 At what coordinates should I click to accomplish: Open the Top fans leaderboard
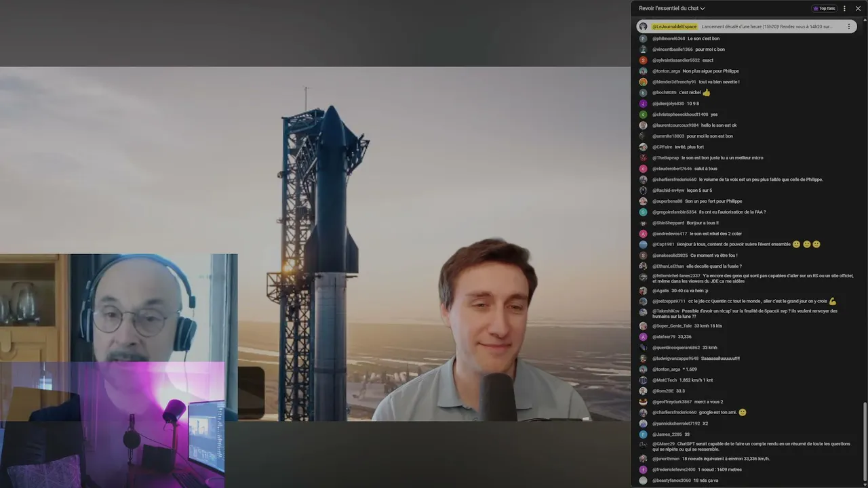point(824,8)
